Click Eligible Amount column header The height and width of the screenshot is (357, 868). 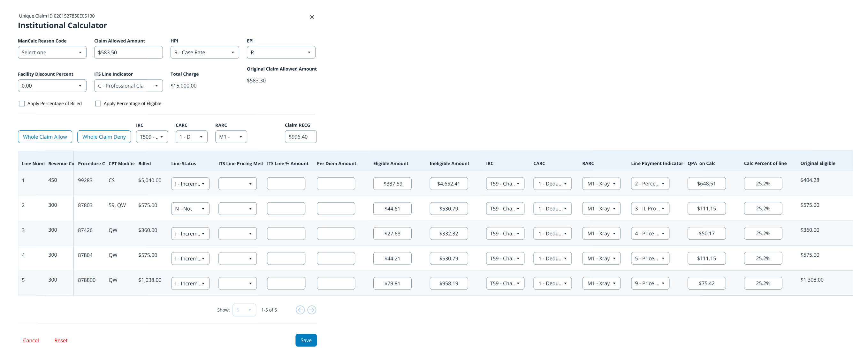point(391,164)
